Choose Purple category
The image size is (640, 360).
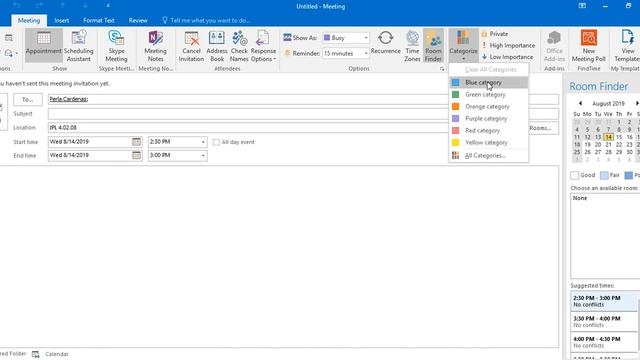click(x=489, y=118)
